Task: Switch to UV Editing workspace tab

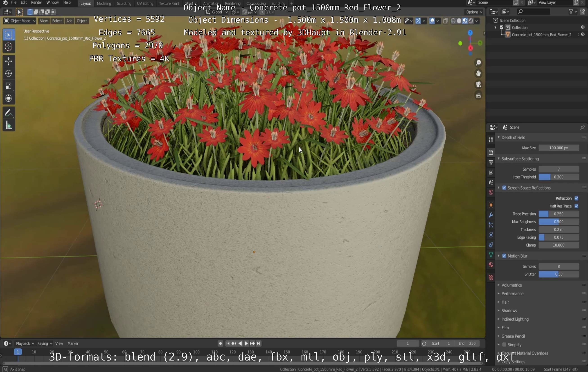Action: click(145, 3)
